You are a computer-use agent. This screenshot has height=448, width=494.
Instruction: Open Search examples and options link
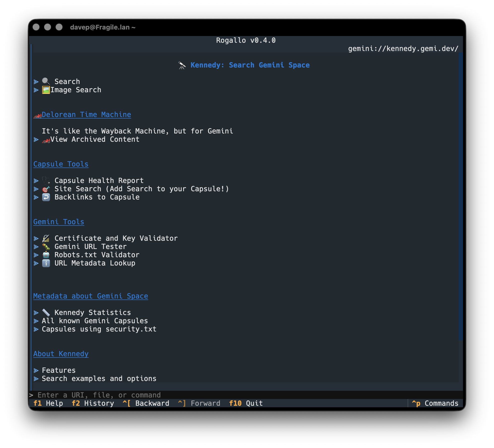pos(99,378)
